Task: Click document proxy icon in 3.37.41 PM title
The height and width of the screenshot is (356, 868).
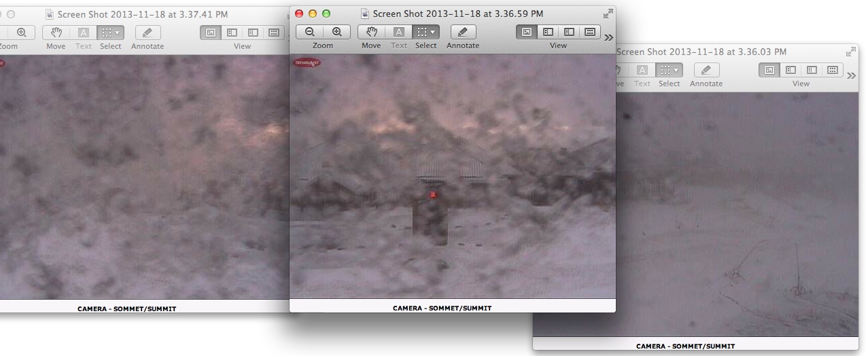Action: 50,14
